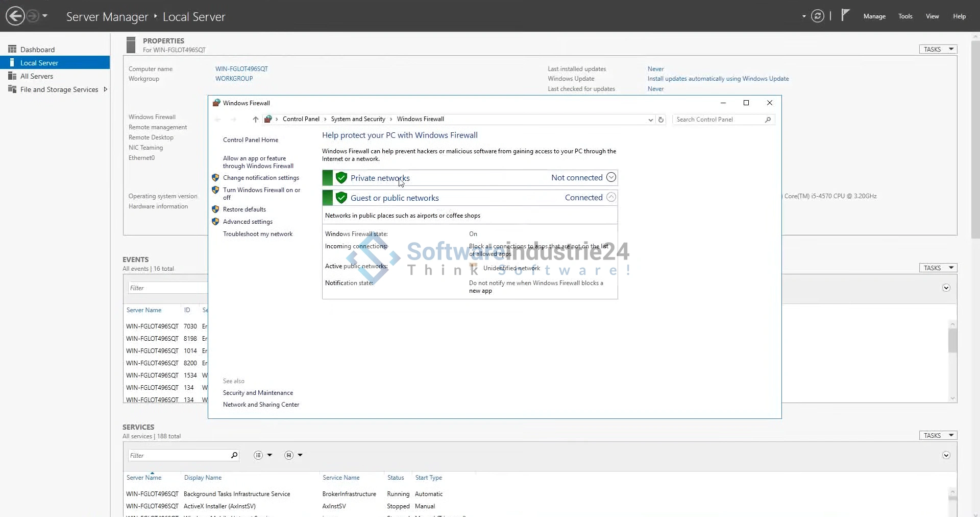This screenshot has height=517, width=980.
Task: Select Dashboard in the left sidebar
Action: point(37,50)
